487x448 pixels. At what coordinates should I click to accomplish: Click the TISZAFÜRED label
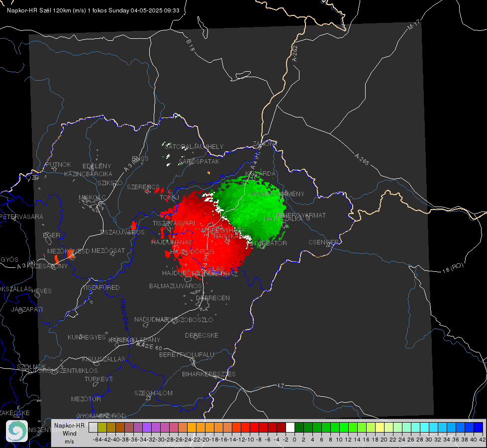[101, 287]
